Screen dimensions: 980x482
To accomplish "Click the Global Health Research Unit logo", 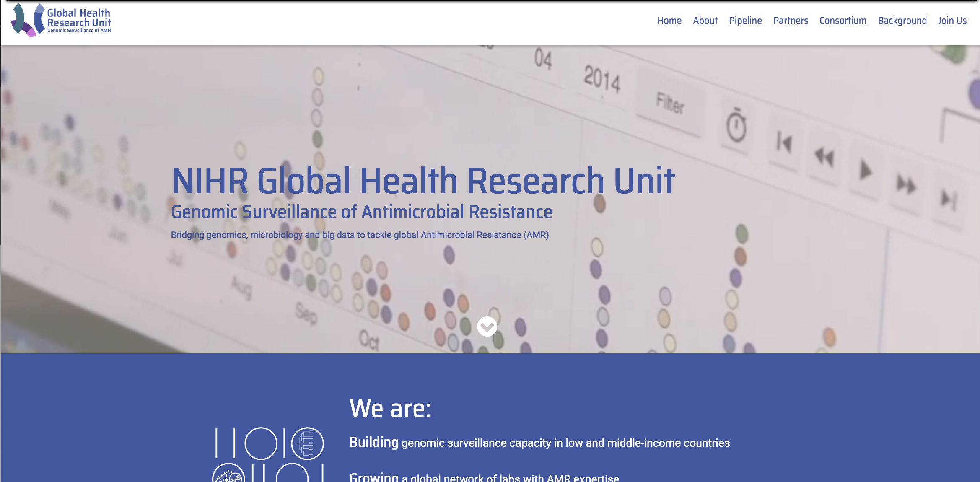I will (x=61, y=20).
